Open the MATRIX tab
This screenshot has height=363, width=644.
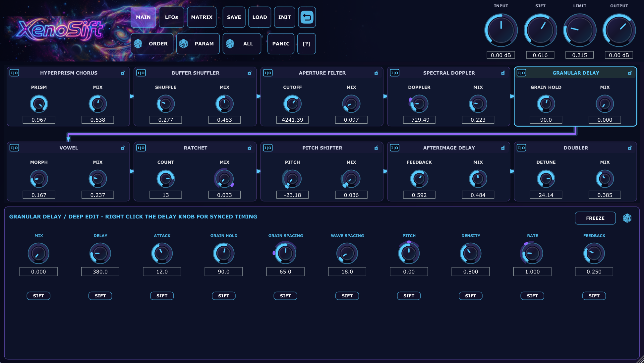202,17
